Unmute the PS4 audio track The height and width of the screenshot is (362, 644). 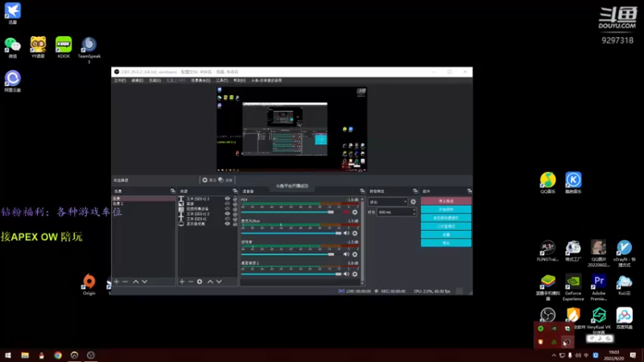click(346, 212)
